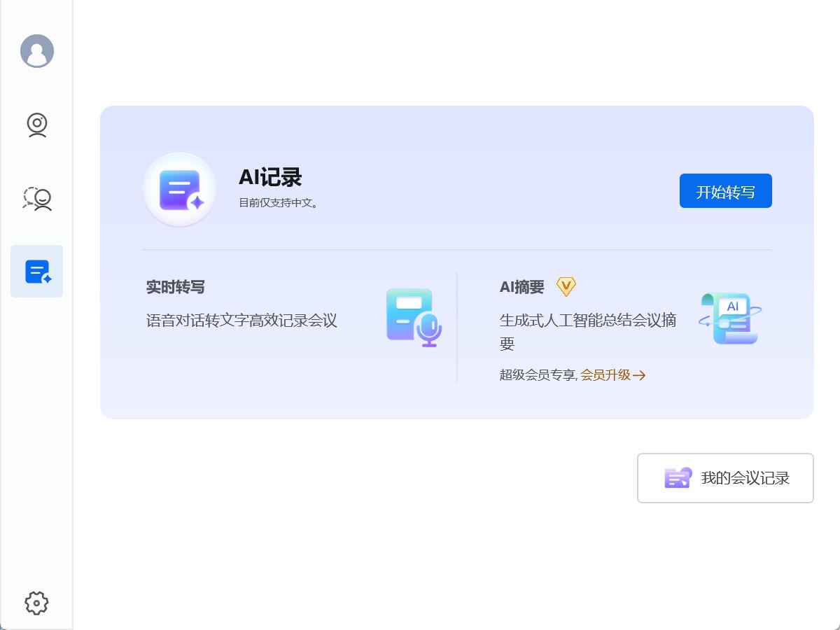The width and height of the screenshot is (840, 630).
Task: Follow the 会员升级 link
Action: pyautogui.click(x=605, y=375)
